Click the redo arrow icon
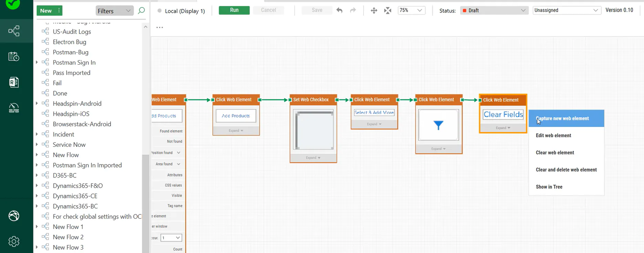The width and height of the screenshot is (644, 253). pos(353,10)
